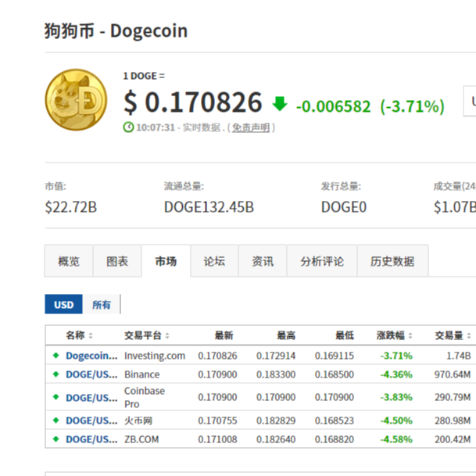This screenshot has height=476, width=476.
Task: Open DOGE/US... link in ZB.COM row
Action: 91,439
